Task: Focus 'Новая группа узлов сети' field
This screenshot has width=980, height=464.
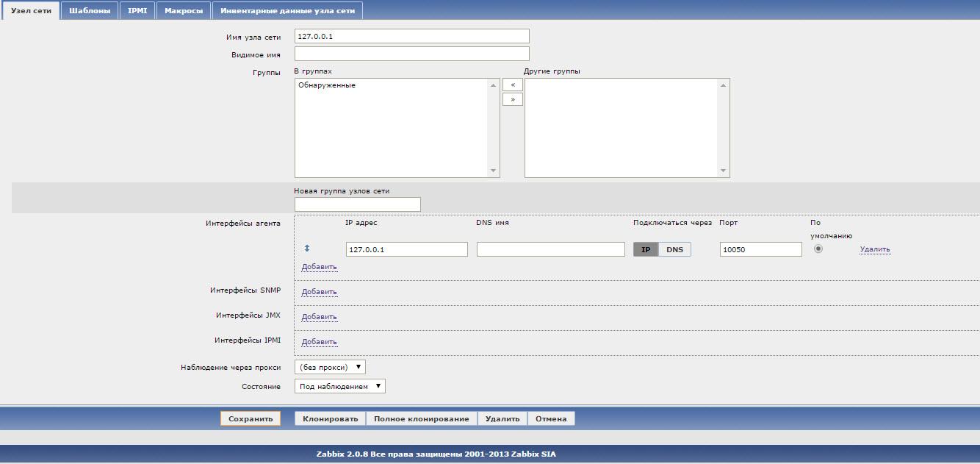Action: pos(358,204)
